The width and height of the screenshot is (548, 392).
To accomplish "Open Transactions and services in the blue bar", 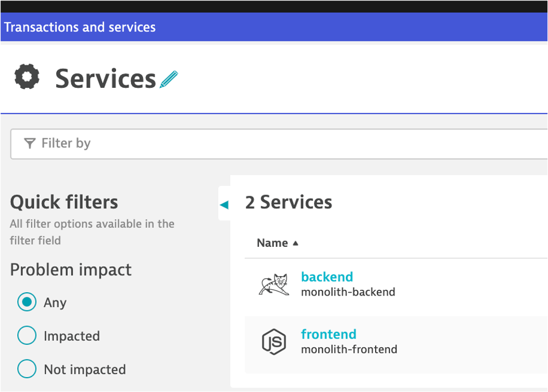I will click(80, 27).
